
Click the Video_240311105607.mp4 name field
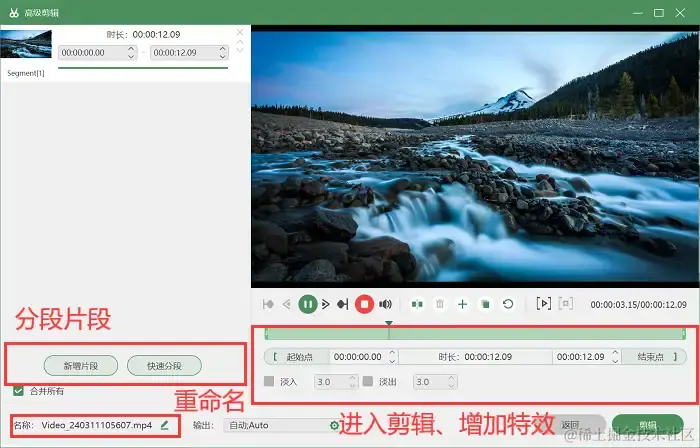[x=96, y=425]
